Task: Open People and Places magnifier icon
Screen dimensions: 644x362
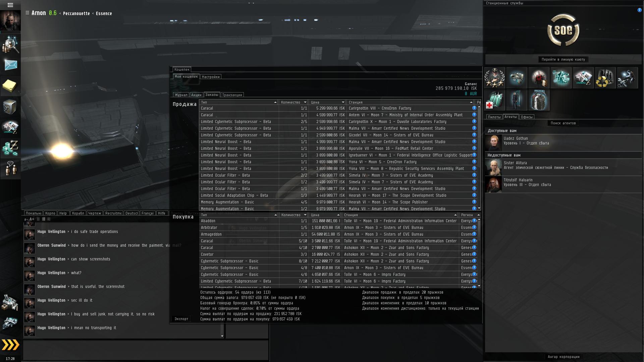Action: point(10,44)
